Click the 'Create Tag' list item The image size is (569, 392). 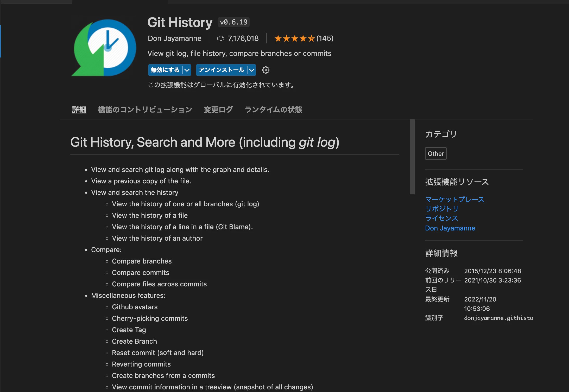[x=129, y=330]
